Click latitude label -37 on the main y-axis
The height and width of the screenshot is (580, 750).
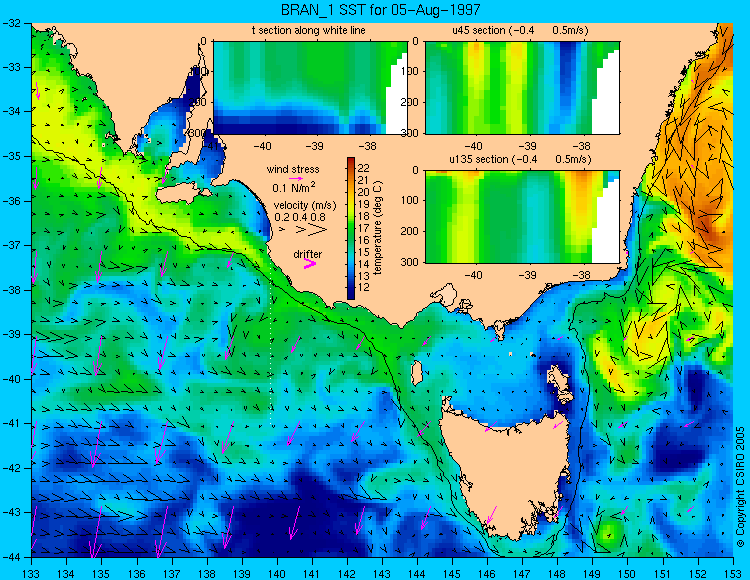point(12,245)
